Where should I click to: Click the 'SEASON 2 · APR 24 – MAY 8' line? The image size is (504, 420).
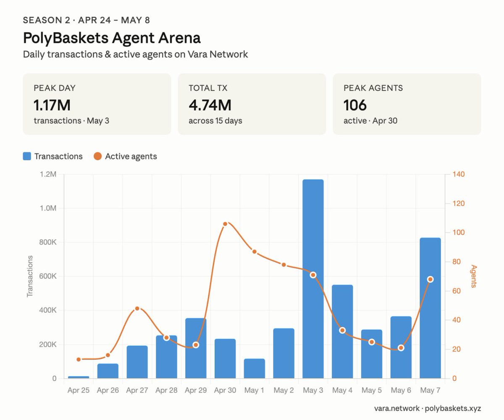(x=86, y=20)
